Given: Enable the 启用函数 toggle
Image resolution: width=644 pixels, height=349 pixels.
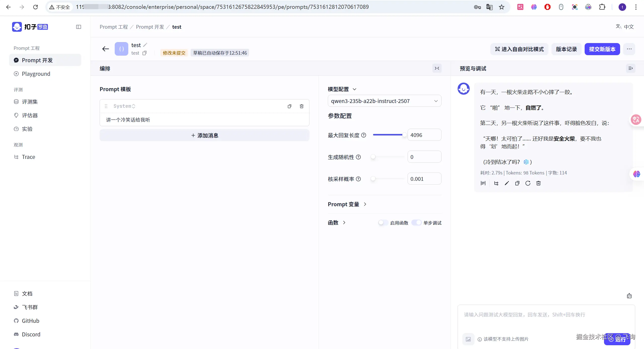Looking at the screenshot, I should point(383,223).
